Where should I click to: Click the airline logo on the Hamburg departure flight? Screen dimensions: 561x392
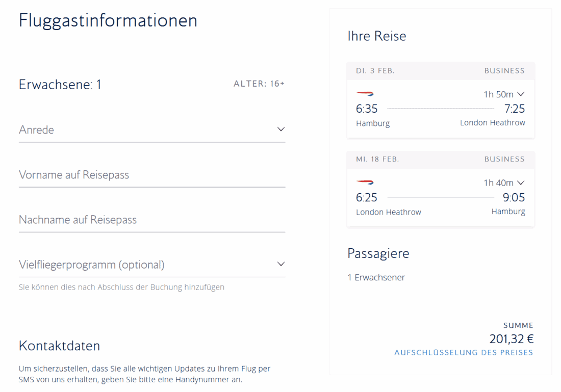coord(365,94)
